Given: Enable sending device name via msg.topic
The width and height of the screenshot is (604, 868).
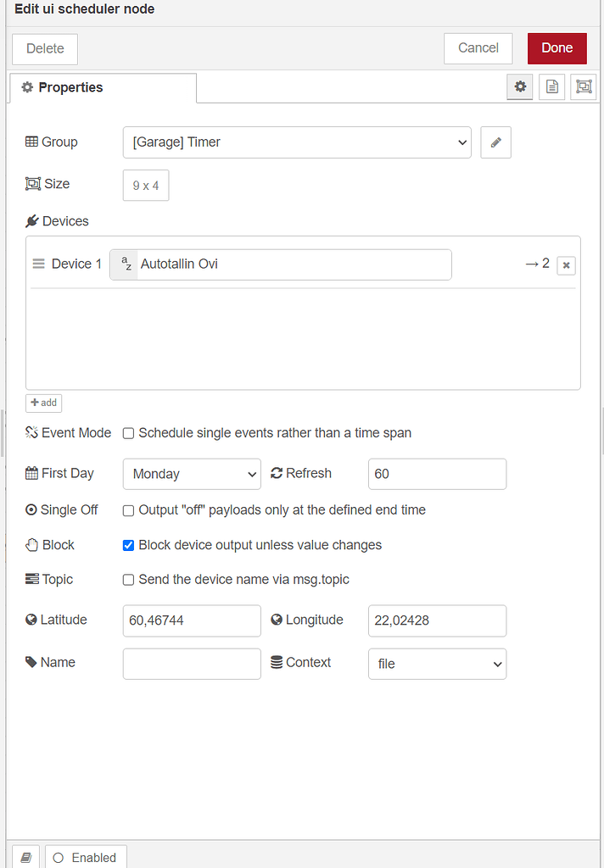Looking at the screenshot, I should click(128, 579).
